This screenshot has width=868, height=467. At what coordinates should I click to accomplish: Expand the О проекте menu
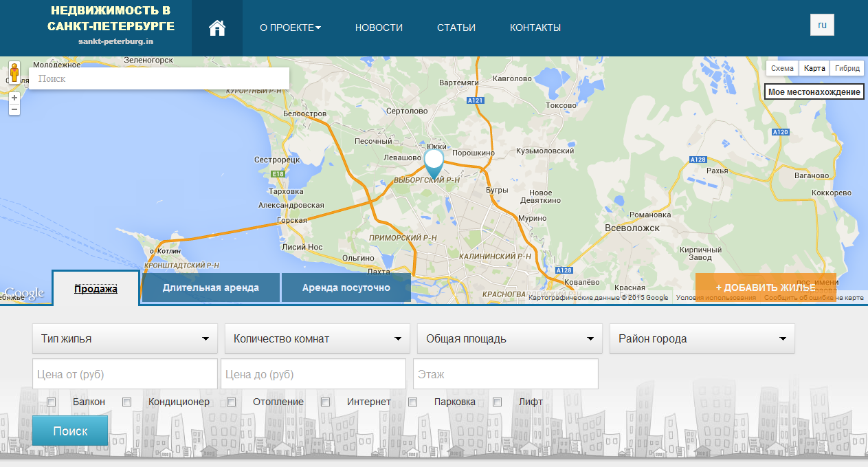point(290,28)
